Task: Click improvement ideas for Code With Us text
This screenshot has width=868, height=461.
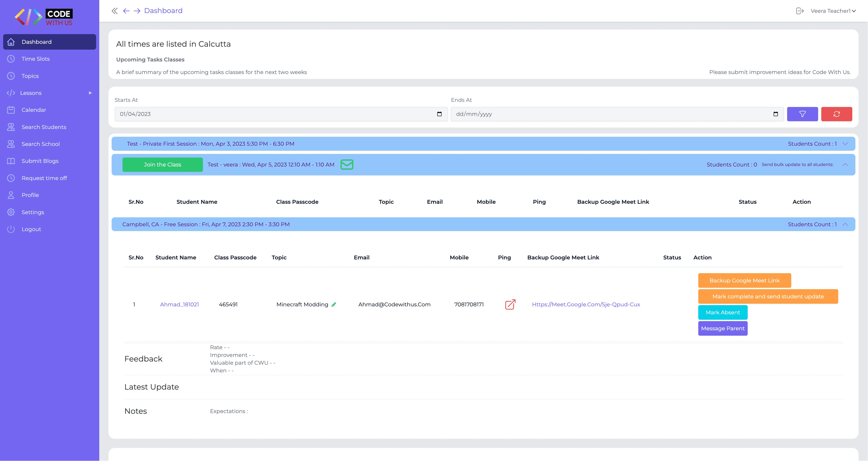Action: click(780, 72)
